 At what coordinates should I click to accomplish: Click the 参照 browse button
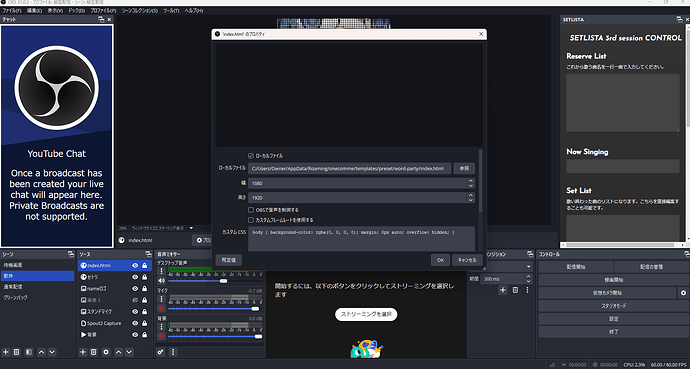tap(464, 168)
